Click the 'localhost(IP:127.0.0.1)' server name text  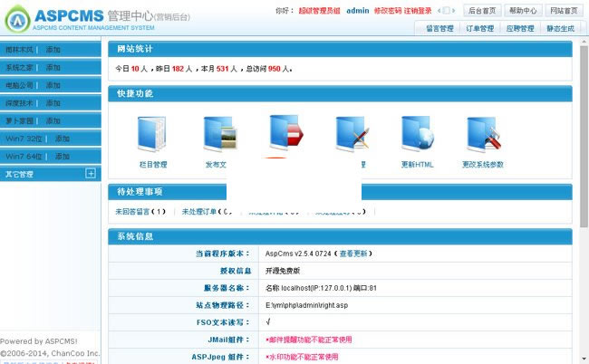coord(316,288)
